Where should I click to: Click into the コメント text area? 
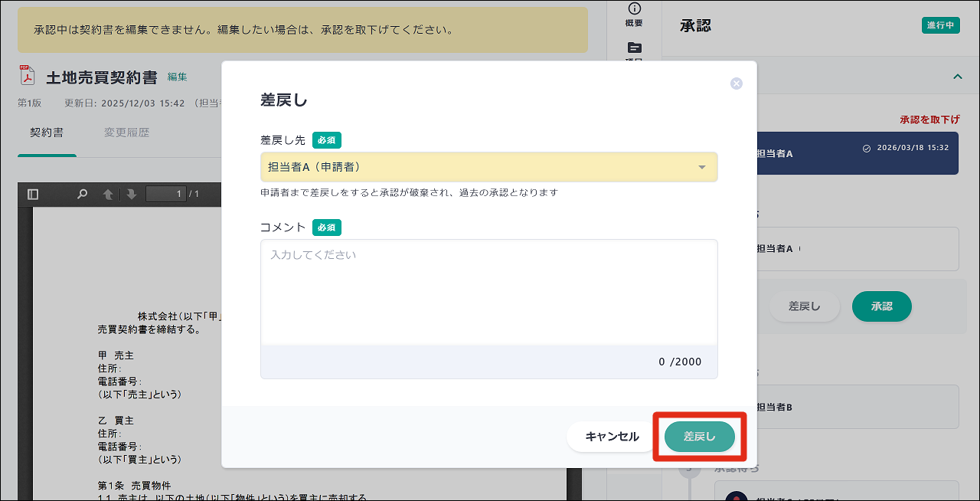coord(488,291)
